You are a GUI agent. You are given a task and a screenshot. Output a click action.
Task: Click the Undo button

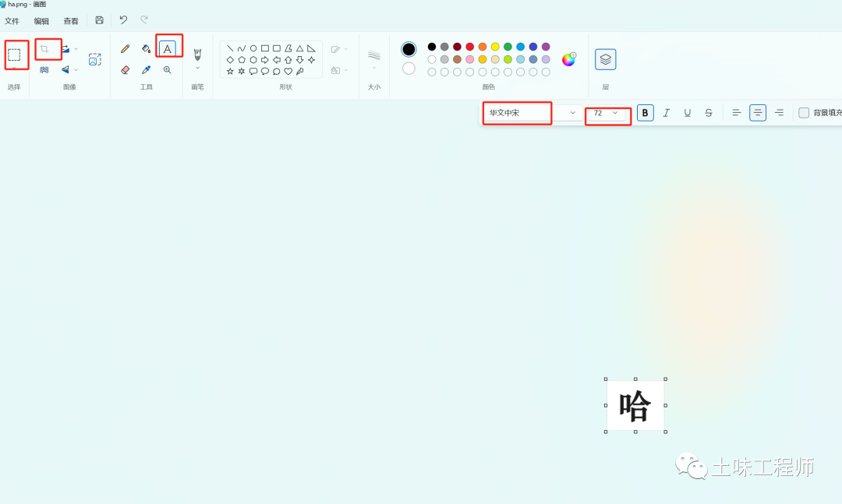(x=122, y=19)
